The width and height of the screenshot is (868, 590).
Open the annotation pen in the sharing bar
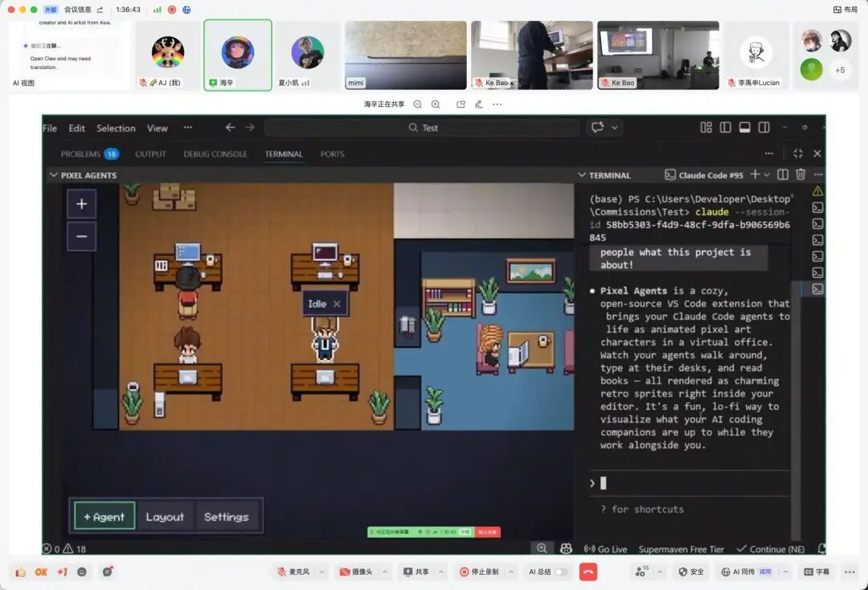pos(479,104)
